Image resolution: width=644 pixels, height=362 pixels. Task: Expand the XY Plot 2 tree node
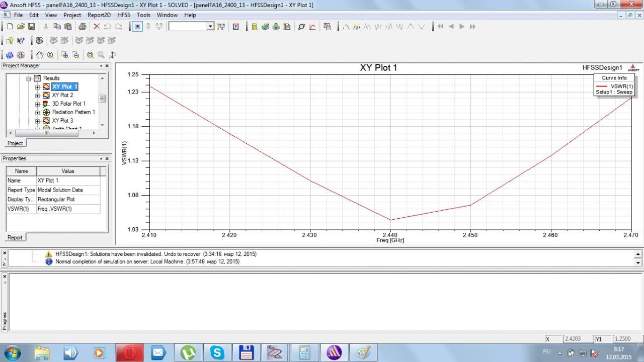point(37,96)
